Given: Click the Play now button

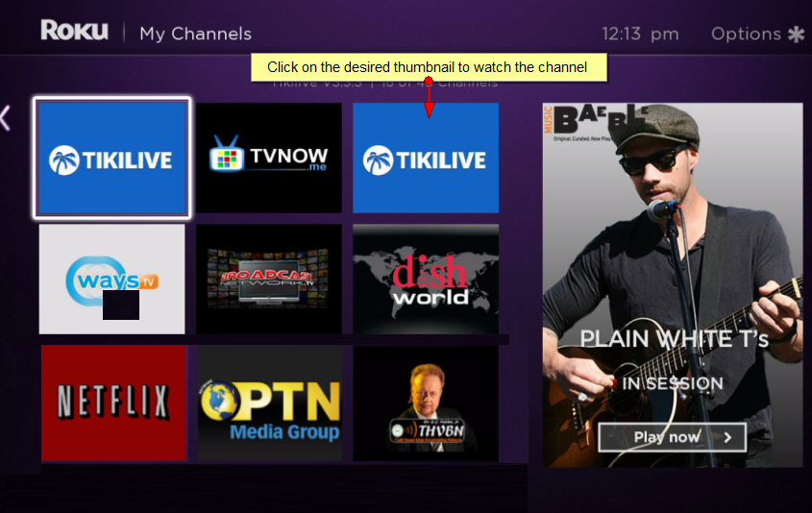Looking at the screenshot, I should pyautogui.click(x=672, y=437).
